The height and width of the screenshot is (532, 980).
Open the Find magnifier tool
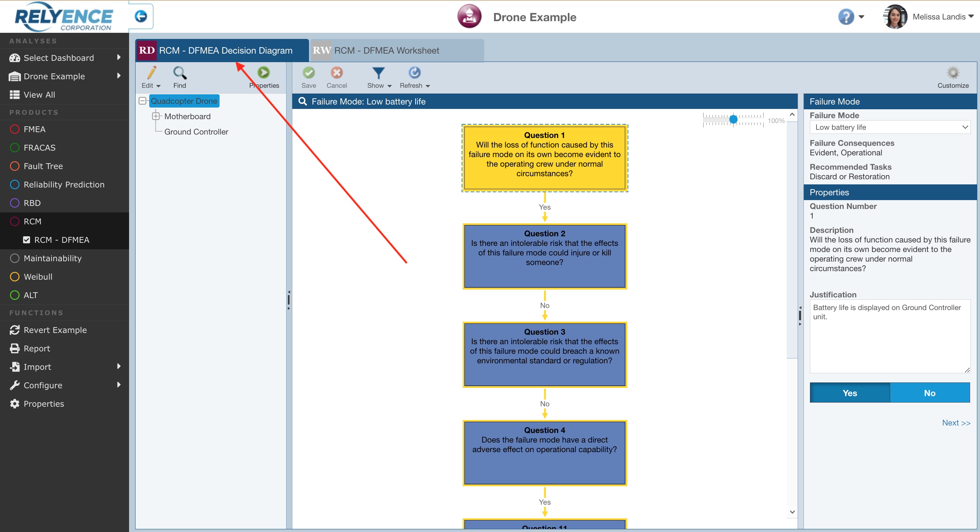[179, 73]
